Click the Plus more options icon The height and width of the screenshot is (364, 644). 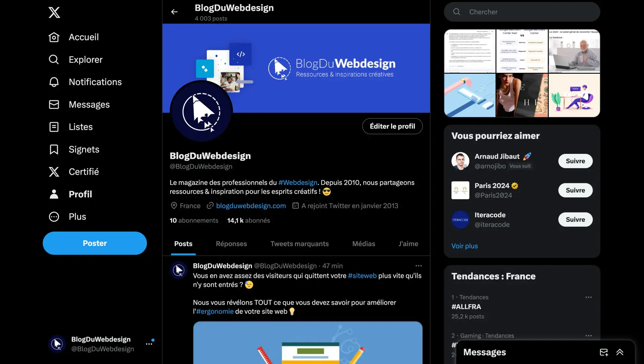(54, 217)
